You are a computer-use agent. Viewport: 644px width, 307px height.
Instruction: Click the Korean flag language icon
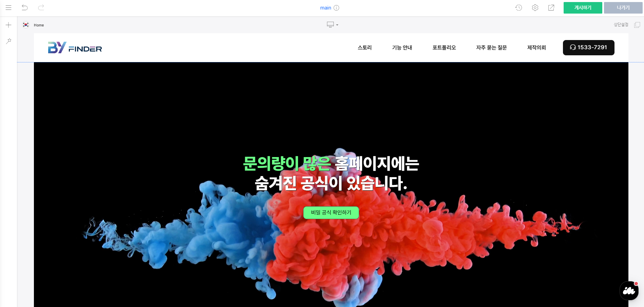26,25
